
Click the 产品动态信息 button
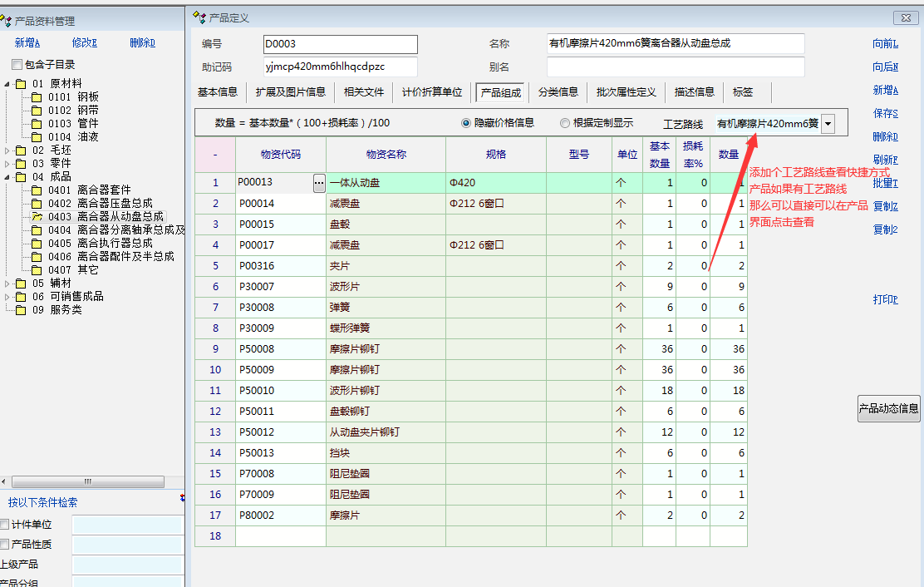888,408
